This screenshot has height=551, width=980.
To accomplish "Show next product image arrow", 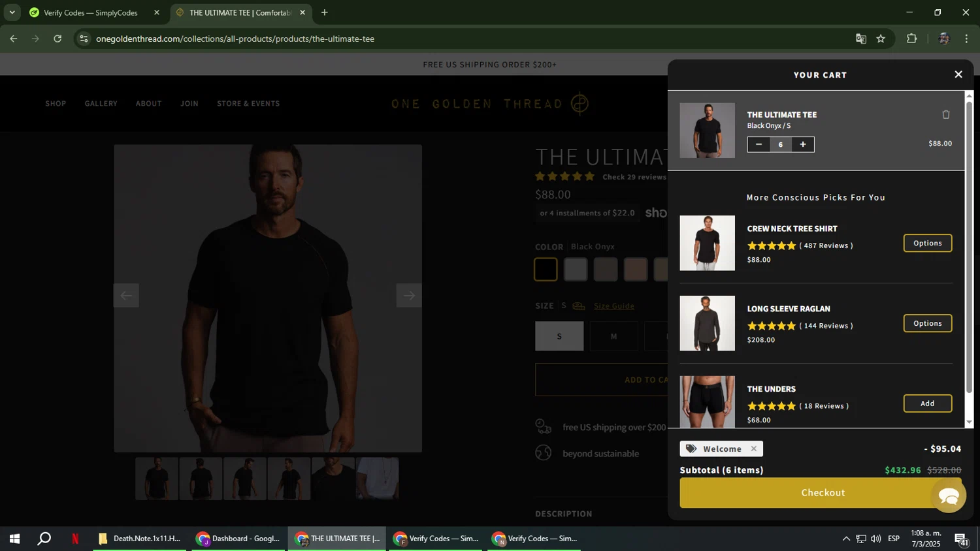I will tap(409, 296).
